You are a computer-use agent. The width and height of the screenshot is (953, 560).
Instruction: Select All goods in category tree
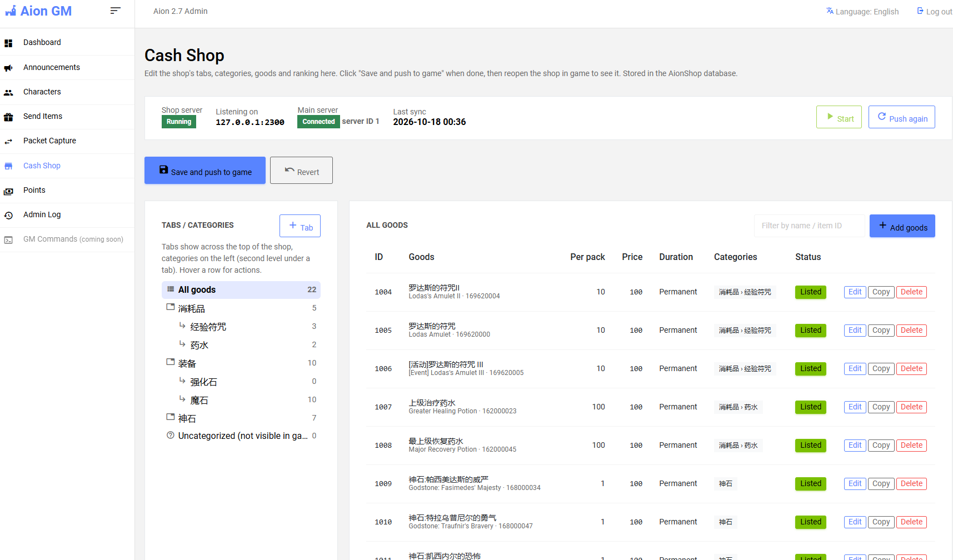pyautogui.click(x=241, y=290)
